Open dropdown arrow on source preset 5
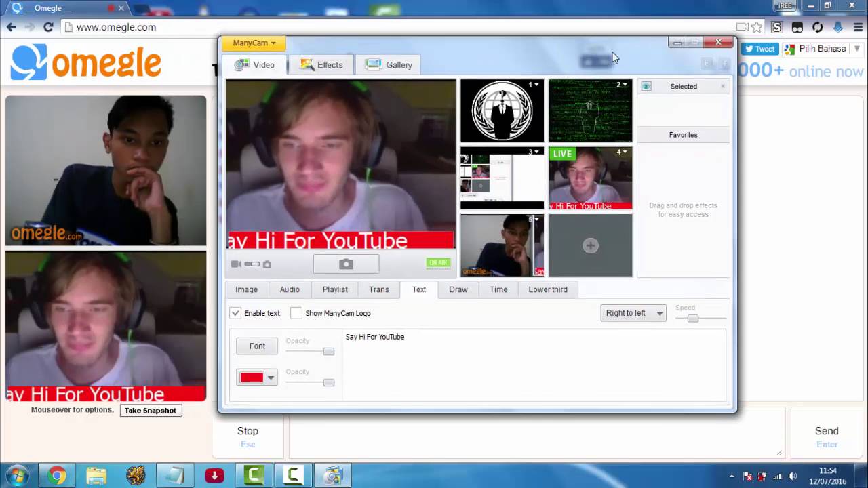868x488 pixels. [x=536, y=219]
